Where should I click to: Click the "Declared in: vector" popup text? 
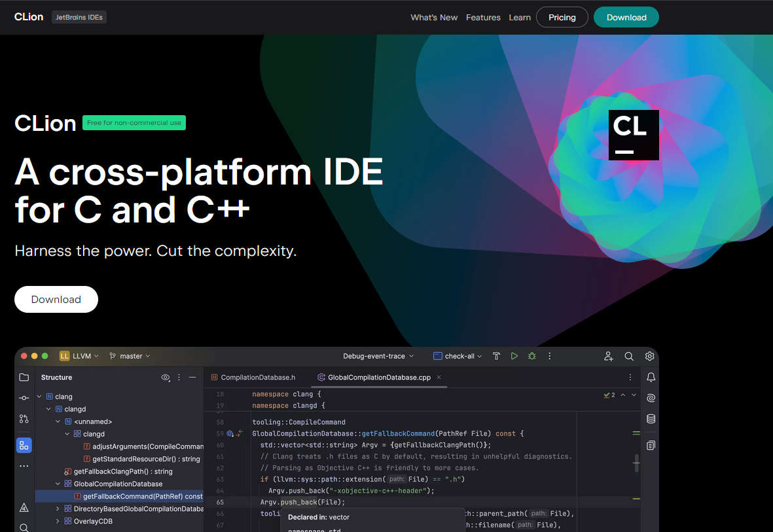(319, 517)
